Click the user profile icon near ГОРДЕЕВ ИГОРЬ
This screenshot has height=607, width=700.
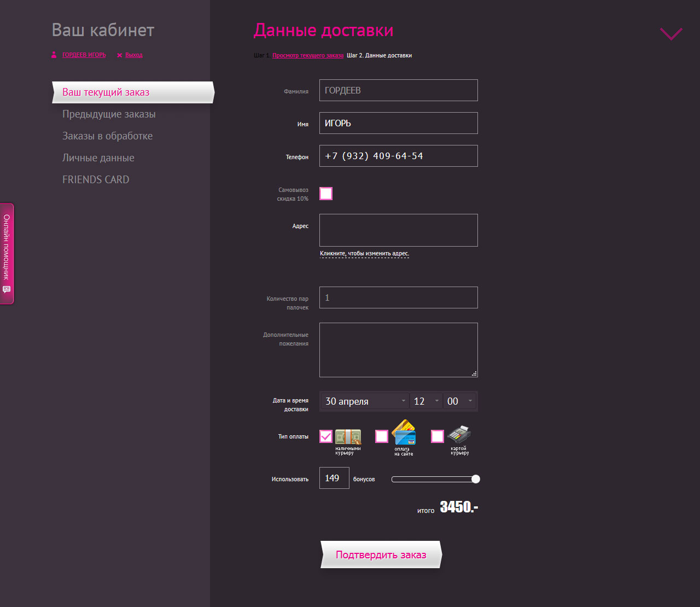tap(54, 55)
